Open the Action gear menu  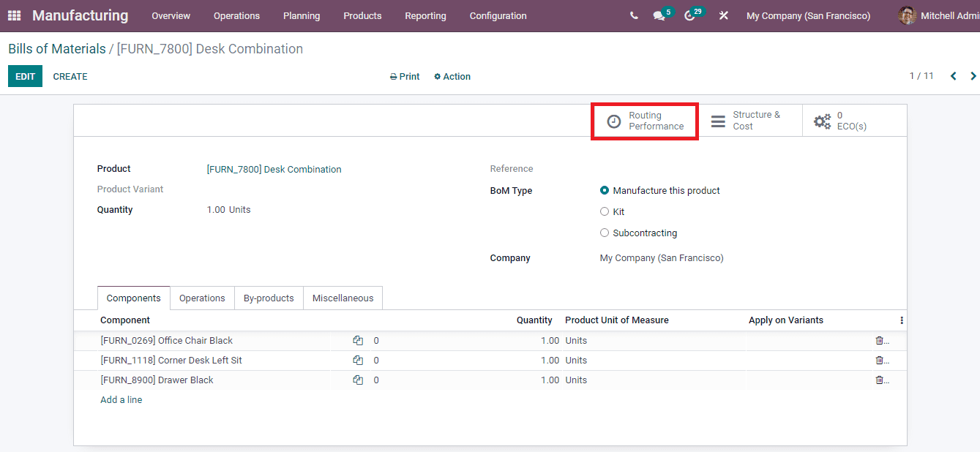click(x=452, y=76)
